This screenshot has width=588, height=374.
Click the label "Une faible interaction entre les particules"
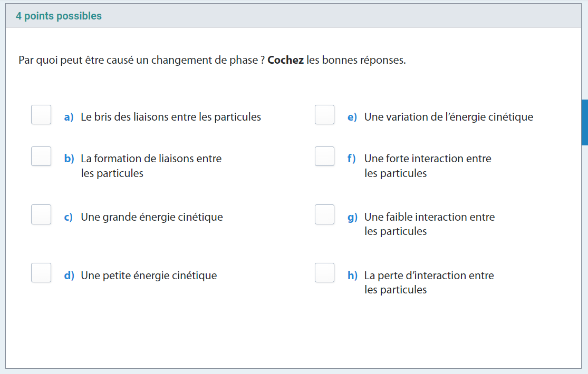point(429,224)
